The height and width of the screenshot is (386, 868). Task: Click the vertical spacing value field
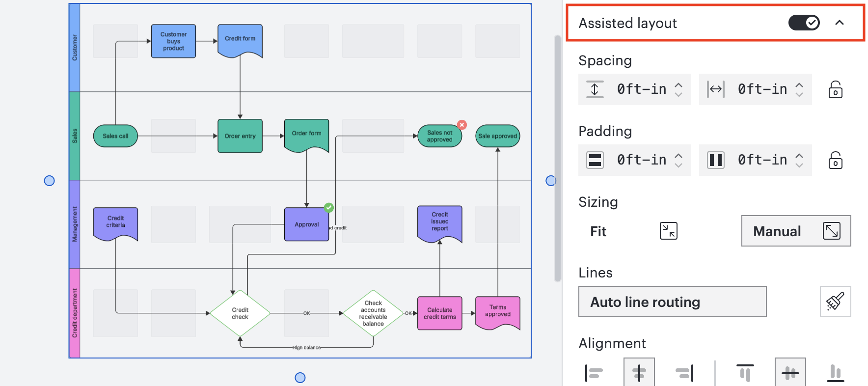click(x=642, y=89)
